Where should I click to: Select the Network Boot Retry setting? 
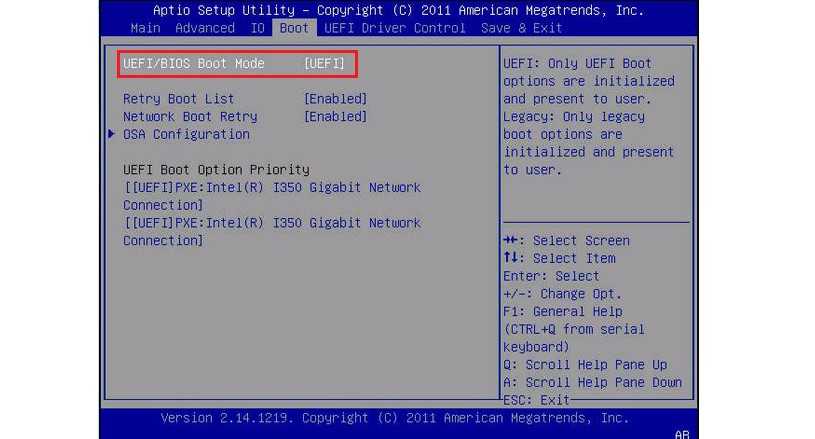(x=190, y=116)
